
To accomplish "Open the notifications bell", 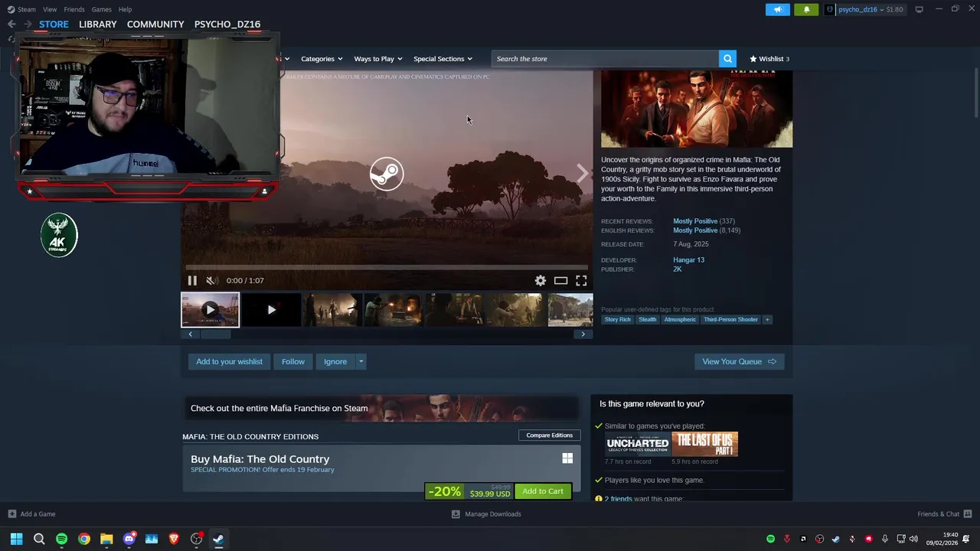I will click(806, 9).
